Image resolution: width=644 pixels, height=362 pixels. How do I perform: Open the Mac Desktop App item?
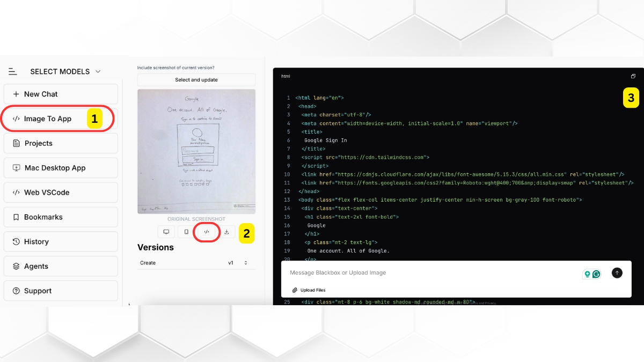click(61, 168)
